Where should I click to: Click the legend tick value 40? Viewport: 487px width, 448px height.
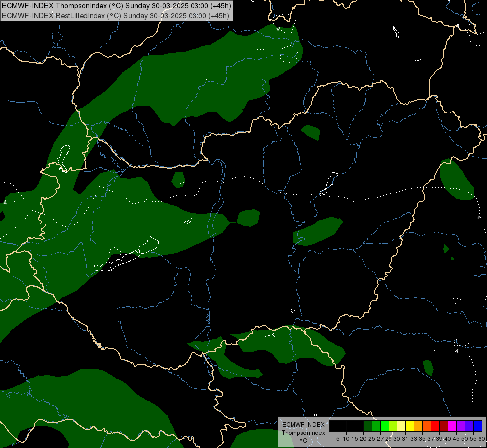[x=448, y=439]
